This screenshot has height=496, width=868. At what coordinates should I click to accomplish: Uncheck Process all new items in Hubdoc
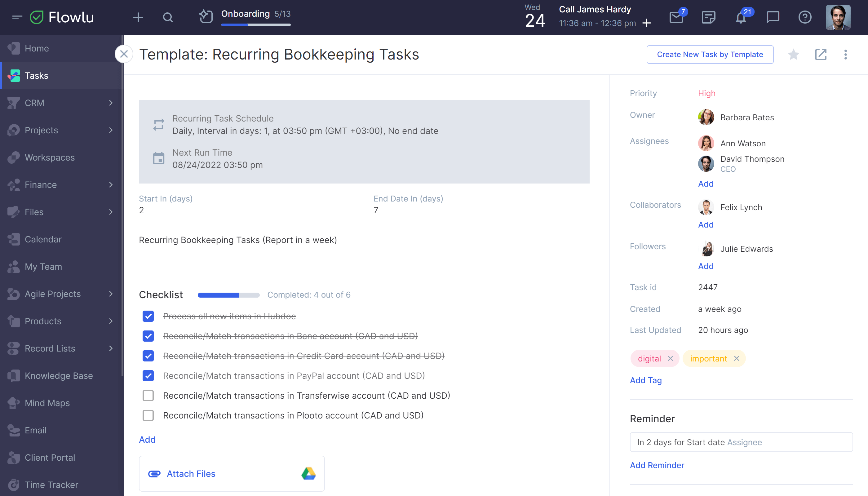[x=148, y=316]
